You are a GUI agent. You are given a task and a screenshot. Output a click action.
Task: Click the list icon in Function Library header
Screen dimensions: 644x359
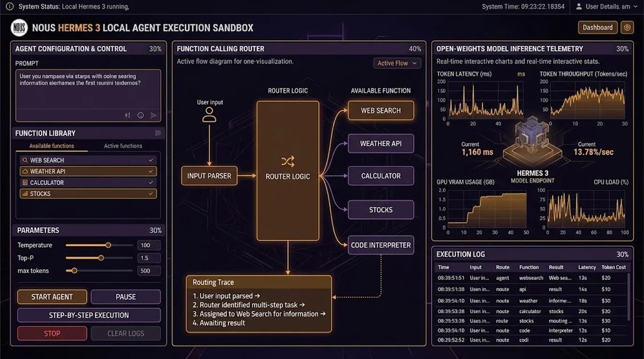[158, 133]
